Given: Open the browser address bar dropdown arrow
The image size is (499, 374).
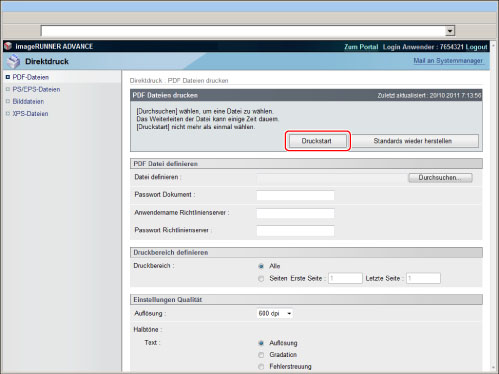Looking at the screenshot, I should 450,31.
